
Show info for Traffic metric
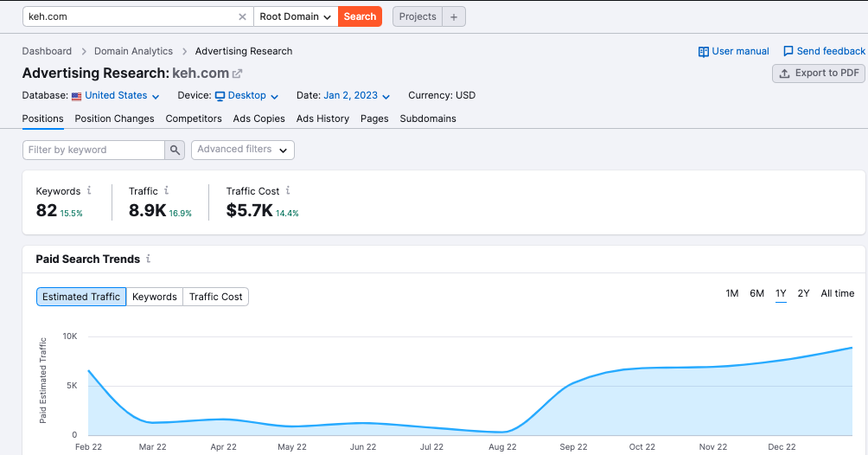(x=166, y=190)
